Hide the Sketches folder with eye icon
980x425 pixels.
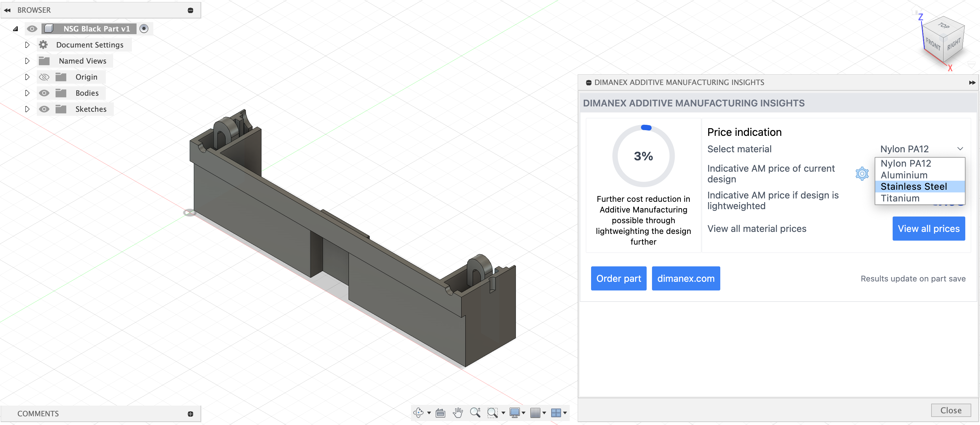[x=44, y=109]
